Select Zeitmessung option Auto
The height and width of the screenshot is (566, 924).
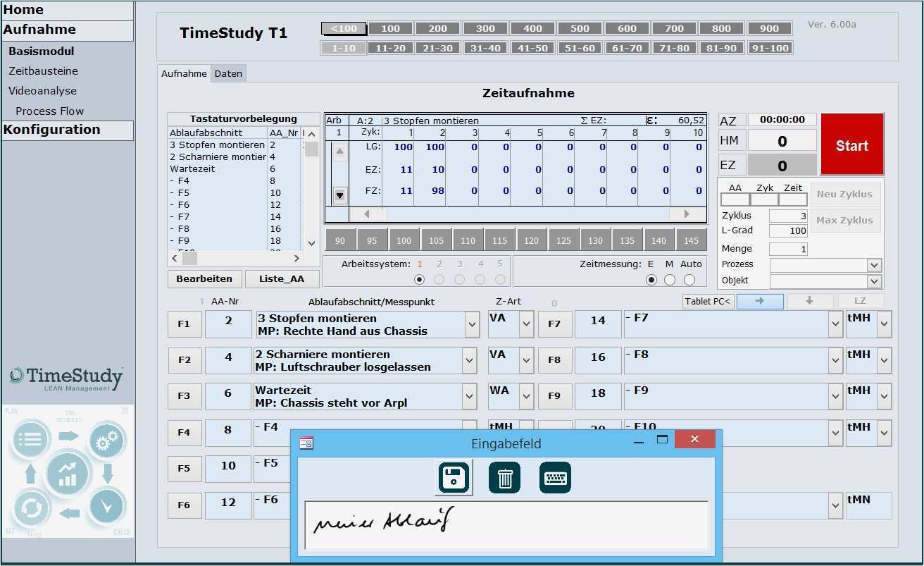pyautogui.click(x=689, y=280)
